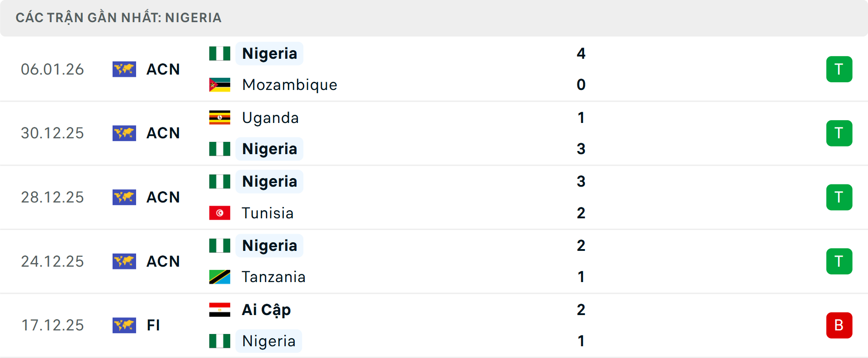Click the T badge next to the Uganda match
The width and height of the screenshot is (868, 358).
839,133
